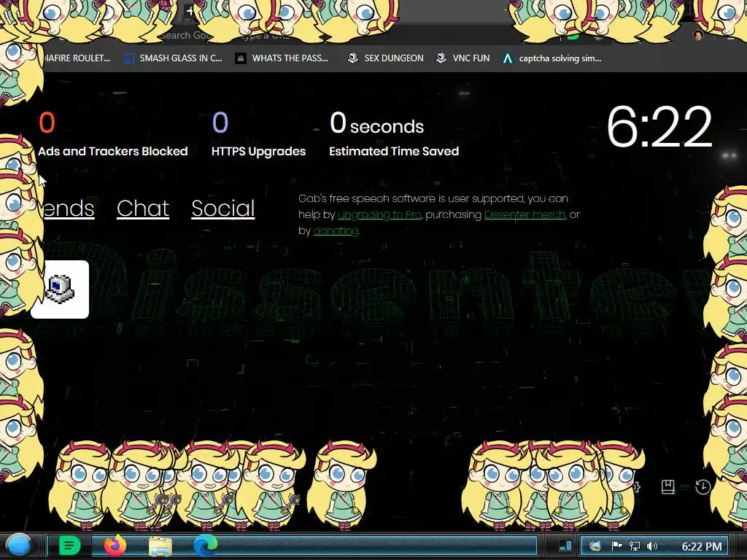
Task: Open the SEX DUNGEON bookmark
Action: pos(385,58)
